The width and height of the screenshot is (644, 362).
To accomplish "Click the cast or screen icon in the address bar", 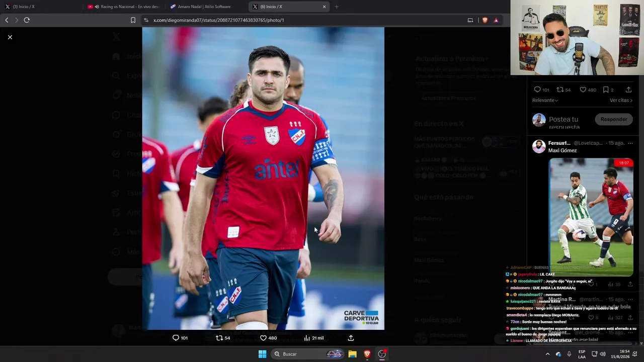I will pyautogui.click(x=470, y=20).
